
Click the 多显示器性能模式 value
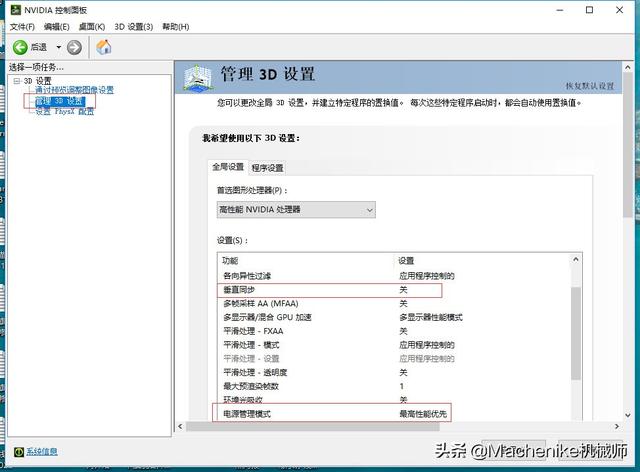(x=431, y=317)
